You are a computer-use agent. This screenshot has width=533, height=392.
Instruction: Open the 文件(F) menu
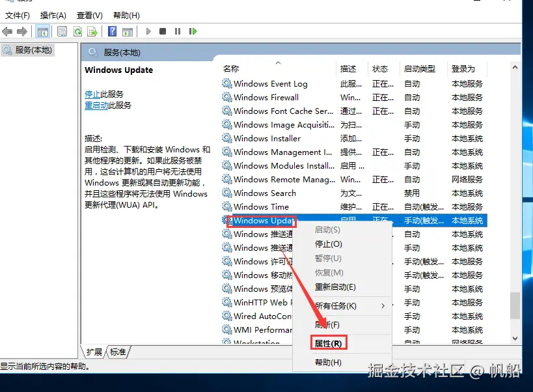click(x=18, y=15)
